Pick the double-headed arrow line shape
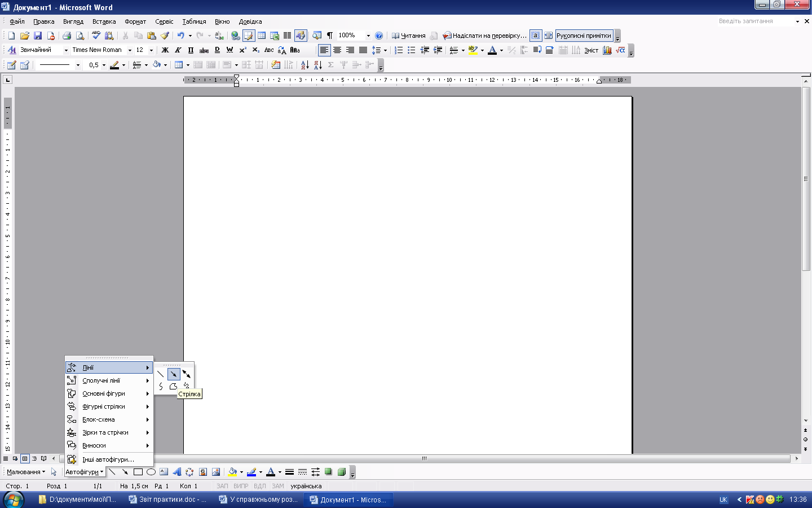Screen dimensions: 812x508 coord(186,374)
